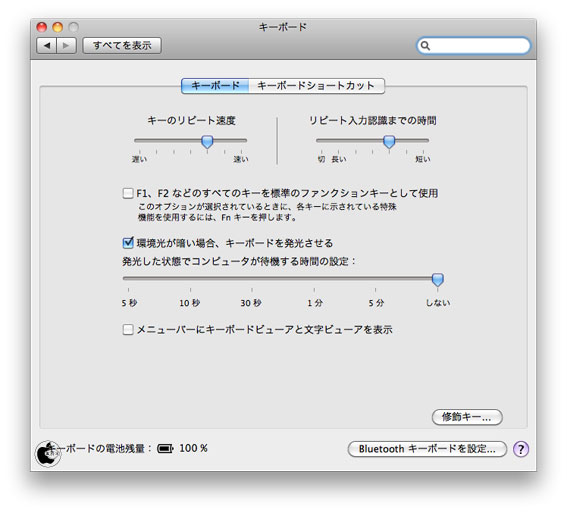
Task: Click the back arrow navigation button
Action: click(x=46, y=46)
